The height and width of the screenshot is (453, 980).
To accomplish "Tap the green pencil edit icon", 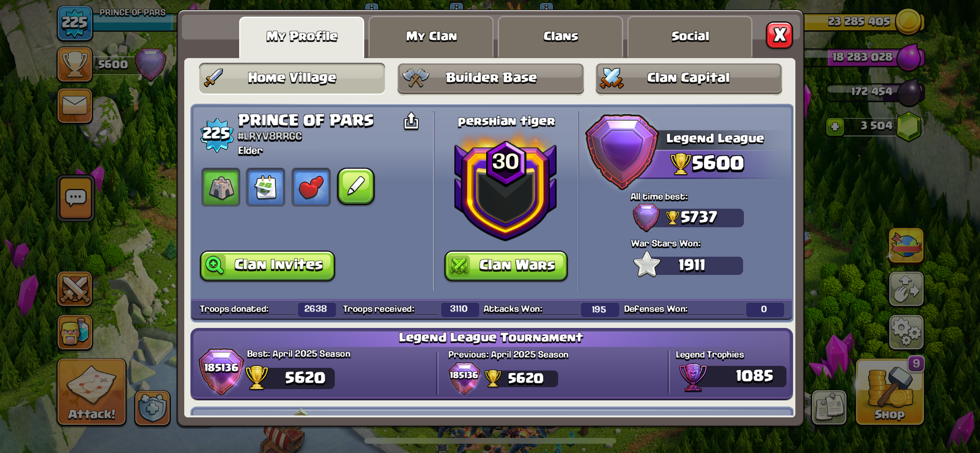I will 356,186.
